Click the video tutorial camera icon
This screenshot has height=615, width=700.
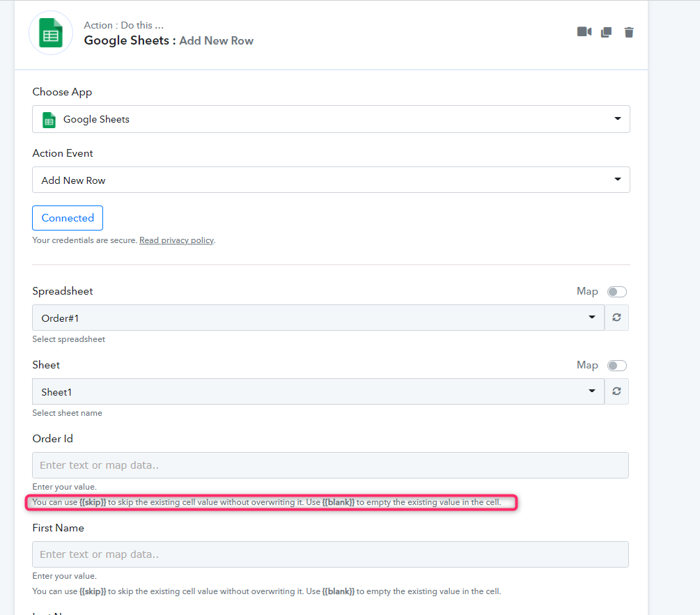click(x=584, y=31)
